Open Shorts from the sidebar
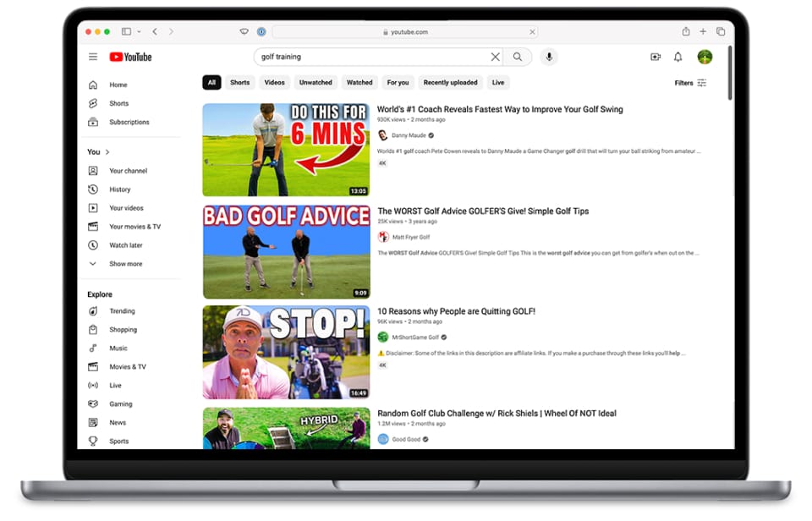812x521 pixels. coord(118,103)
